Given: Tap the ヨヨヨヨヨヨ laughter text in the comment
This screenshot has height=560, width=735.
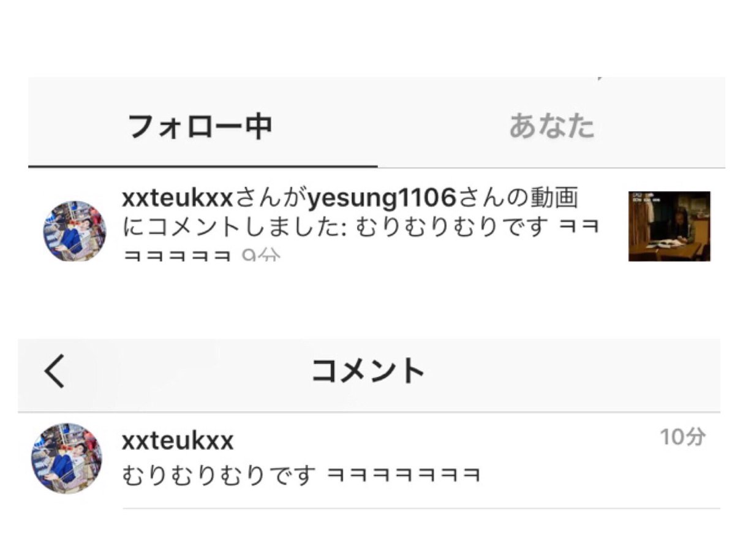Looking at the screenshot, I should (403, 475).
